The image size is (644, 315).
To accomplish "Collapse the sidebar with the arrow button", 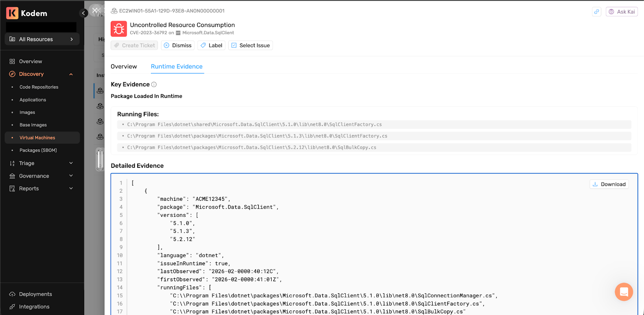I will (83, 13).
